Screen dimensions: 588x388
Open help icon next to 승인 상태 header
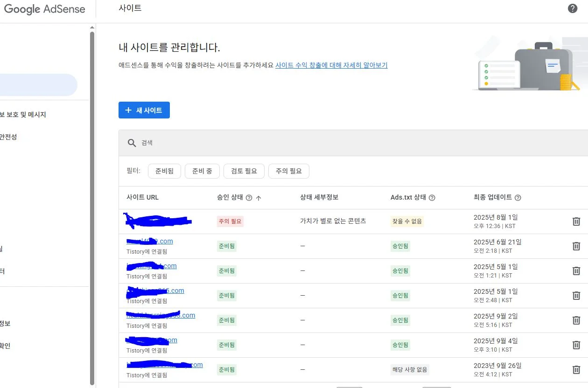click(249, 198)
